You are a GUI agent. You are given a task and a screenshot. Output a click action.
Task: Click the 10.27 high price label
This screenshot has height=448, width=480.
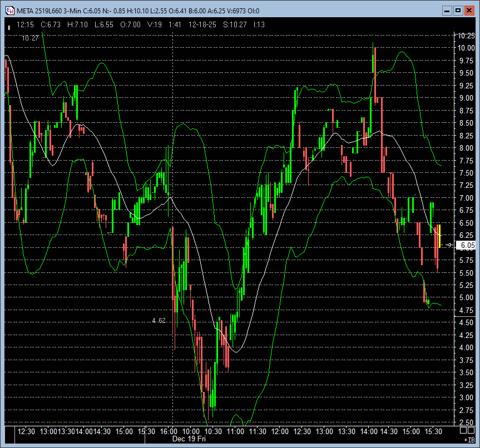(x=30, y=38)
